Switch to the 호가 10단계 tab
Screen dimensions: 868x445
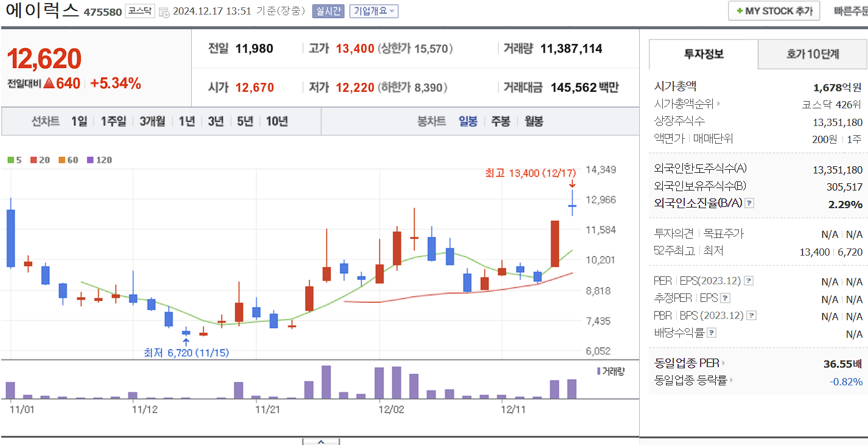(x=812, y=54)
